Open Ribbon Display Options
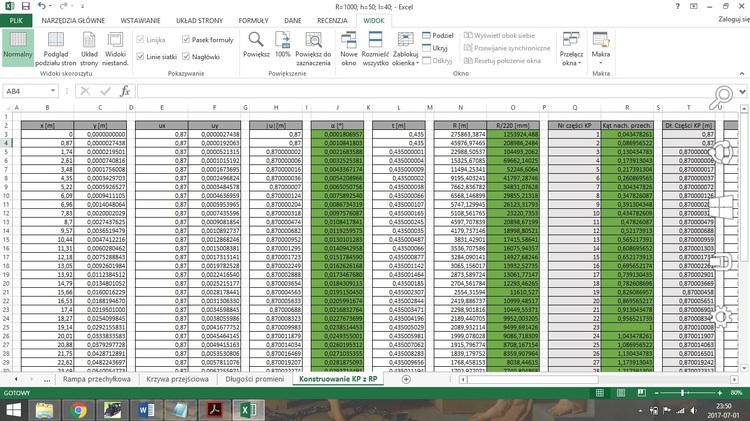 [694, 6]
